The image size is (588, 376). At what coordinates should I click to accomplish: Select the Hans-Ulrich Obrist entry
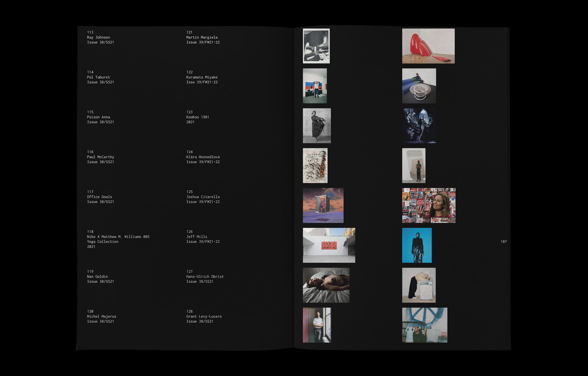pos(205,276)
